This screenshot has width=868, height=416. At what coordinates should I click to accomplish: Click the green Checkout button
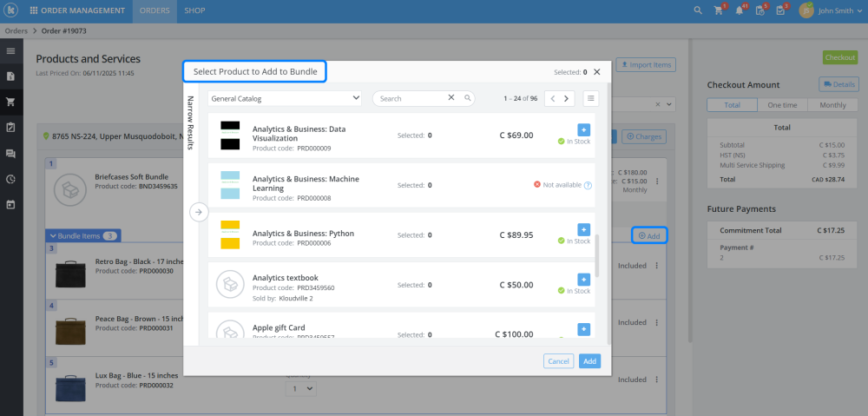839,57
